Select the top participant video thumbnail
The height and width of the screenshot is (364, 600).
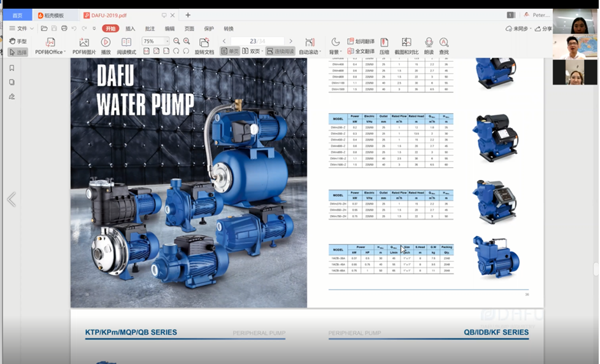point(575,22)
